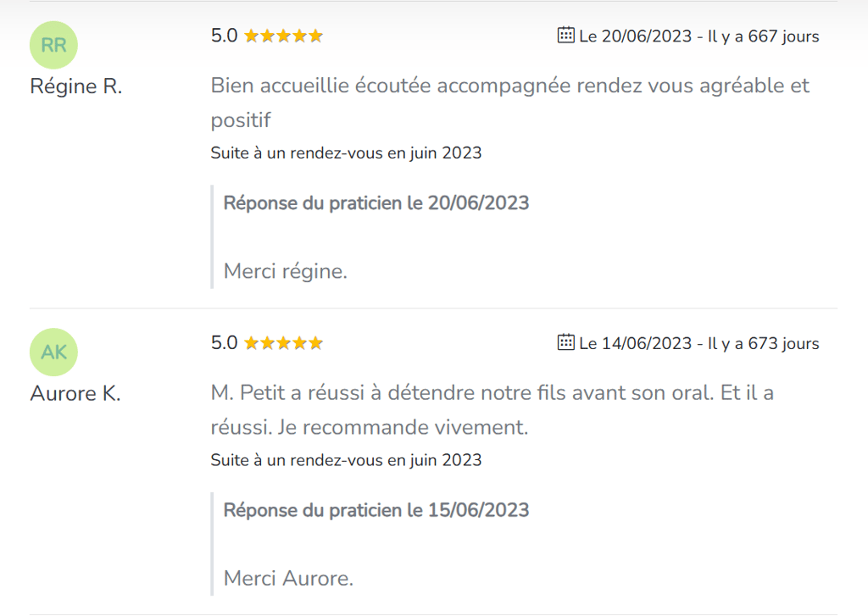Click the date text Le 14/06/2023
Viewport: 868px width, 616px height.
(x=636, y=343)
